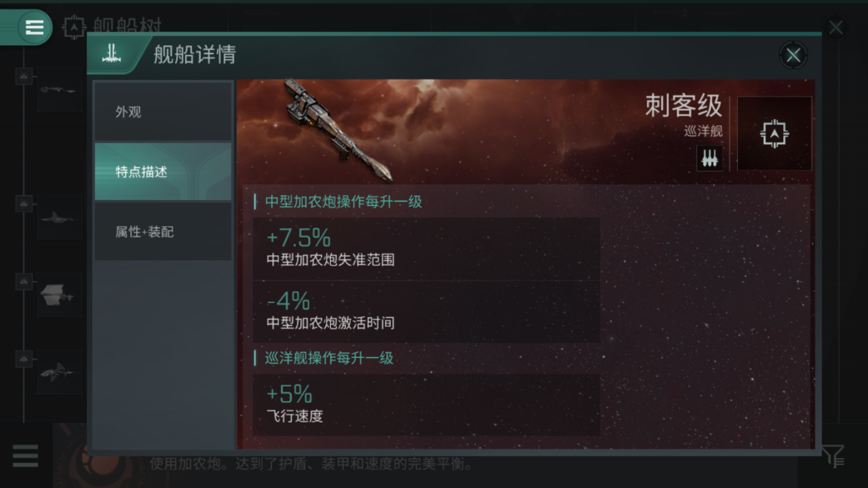Viewport: 868px width, 488px height.
Task: Collapse the second ship tree node arrow
Action: 24,203
